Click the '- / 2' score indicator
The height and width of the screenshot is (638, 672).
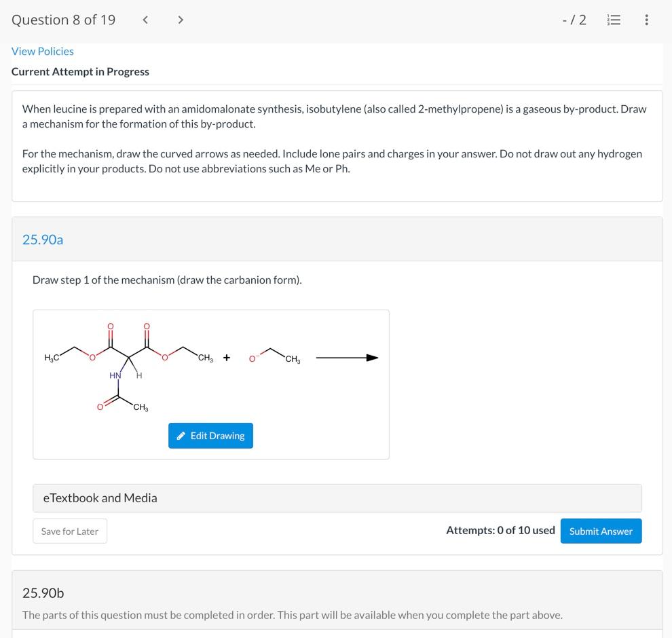coord(574,20)
